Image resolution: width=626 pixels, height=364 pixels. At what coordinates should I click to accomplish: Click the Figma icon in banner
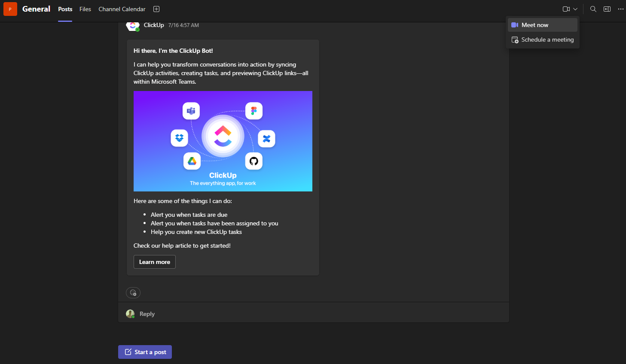(254, 111)
